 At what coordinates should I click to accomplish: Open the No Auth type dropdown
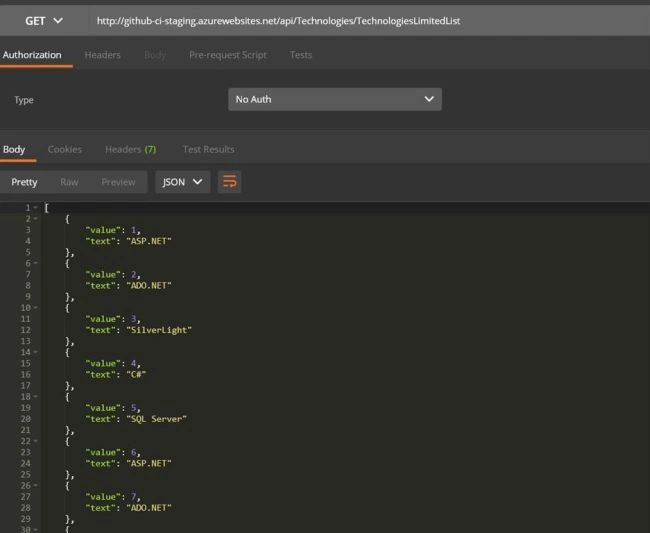click(x=335, y=99)
